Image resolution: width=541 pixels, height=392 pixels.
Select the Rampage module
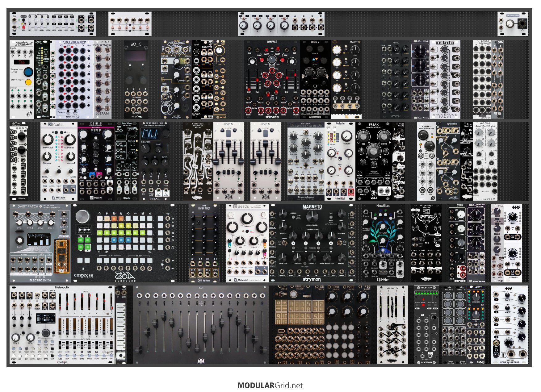pos(272,79)
